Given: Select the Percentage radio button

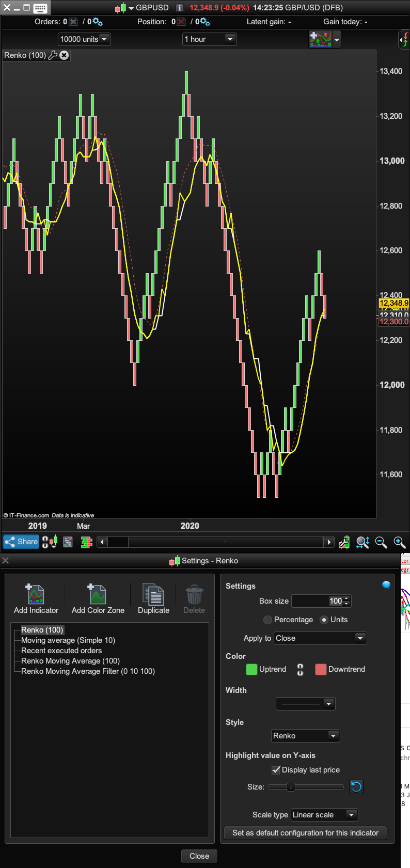Looking at the screenshot, I should pyautogui.click(x=267, y=620).
